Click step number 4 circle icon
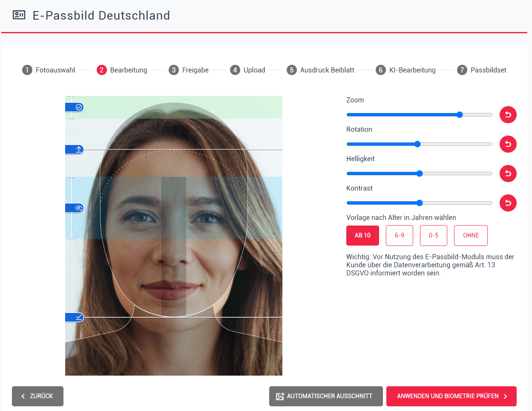 tap(235, 70)
